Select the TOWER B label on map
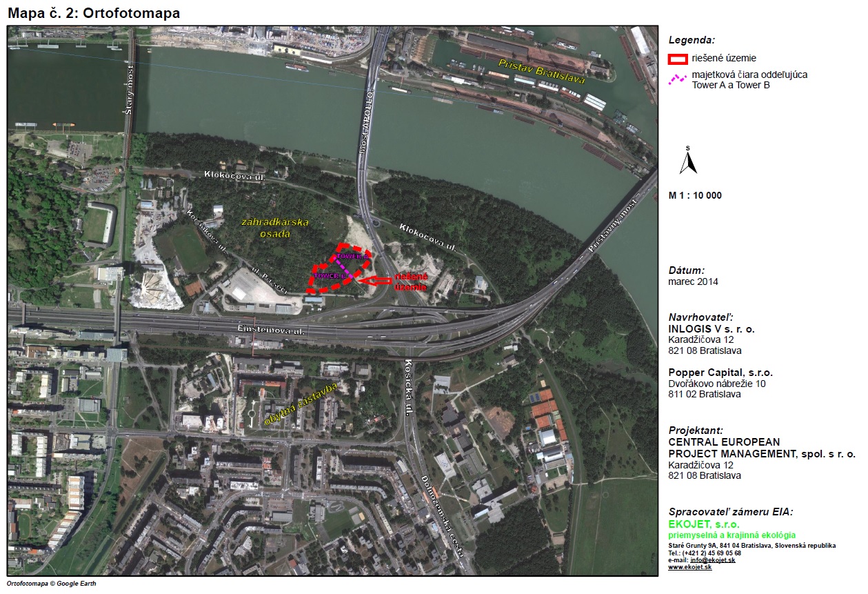 (x=327, y=276)
